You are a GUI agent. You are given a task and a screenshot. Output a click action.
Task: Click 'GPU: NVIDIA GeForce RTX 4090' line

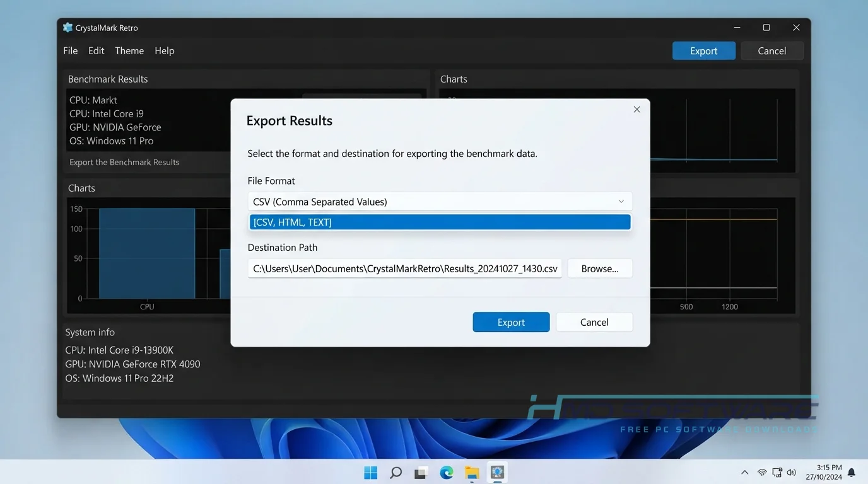[132, 364]
